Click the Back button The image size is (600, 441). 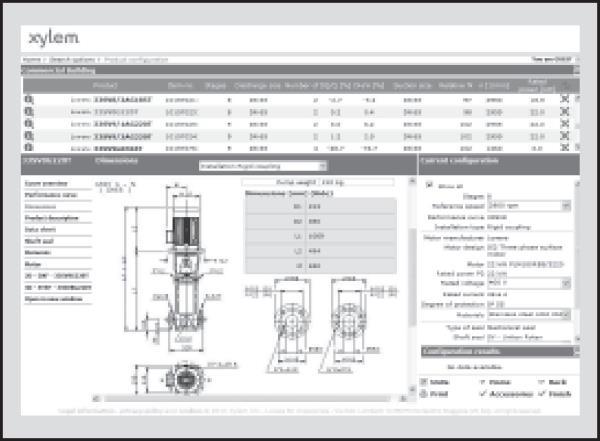click(553, 382)
